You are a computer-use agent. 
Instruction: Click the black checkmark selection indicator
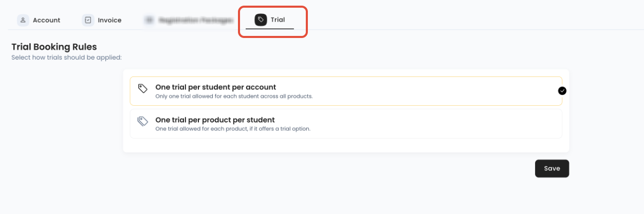point(562,91)
